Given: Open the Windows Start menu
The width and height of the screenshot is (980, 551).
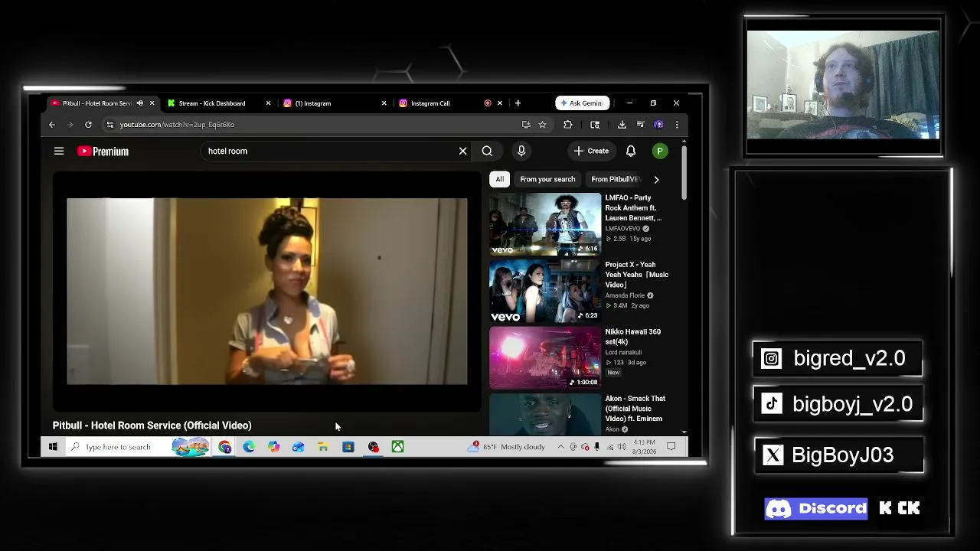Looking at the screenshot, I should click(x=53, y=447).
